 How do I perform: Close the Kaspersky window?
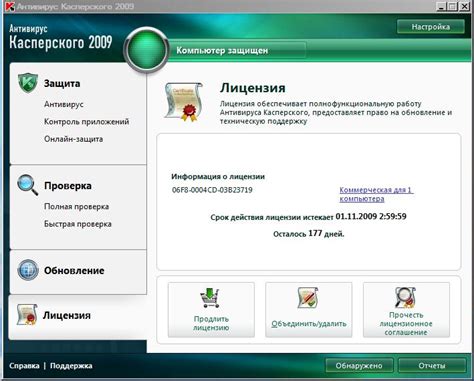(x=464, y=6)
